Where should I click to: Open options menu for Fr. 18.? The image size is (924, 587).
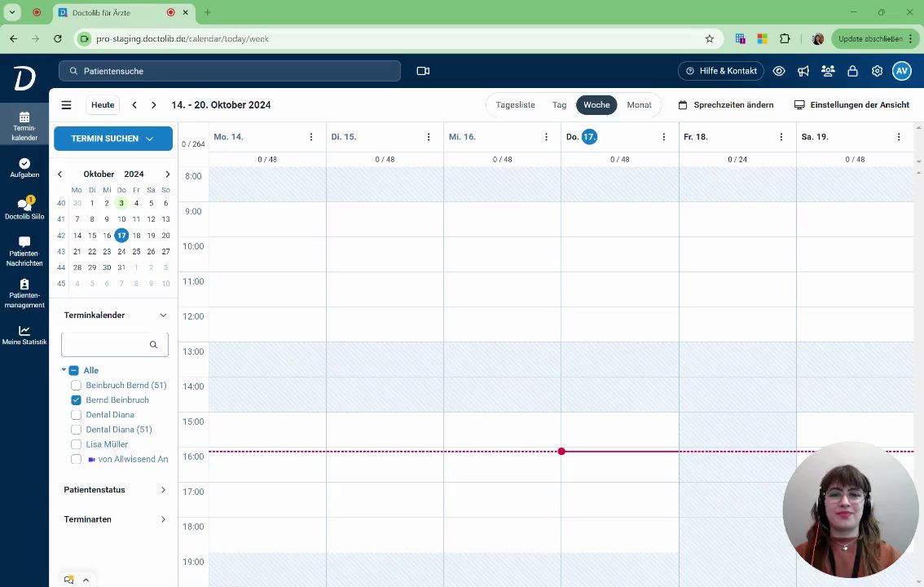pos(781,137)
